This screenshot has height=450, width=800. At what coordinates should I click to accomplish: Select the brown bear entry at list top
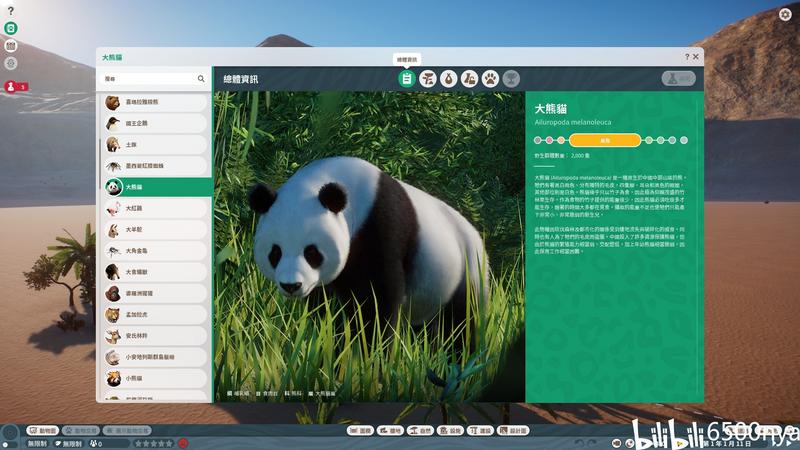coord(156,102)
